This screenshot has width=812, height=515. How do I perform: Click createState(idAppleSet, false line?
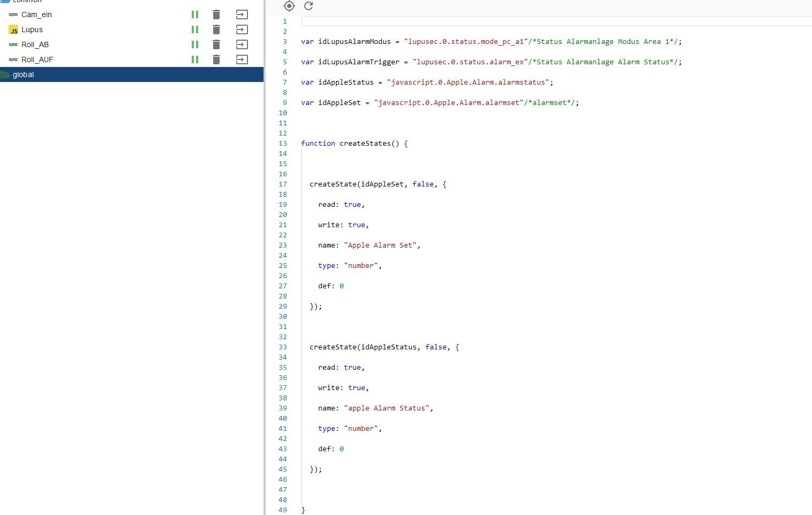pyautogui.click(x=378, y=184)
